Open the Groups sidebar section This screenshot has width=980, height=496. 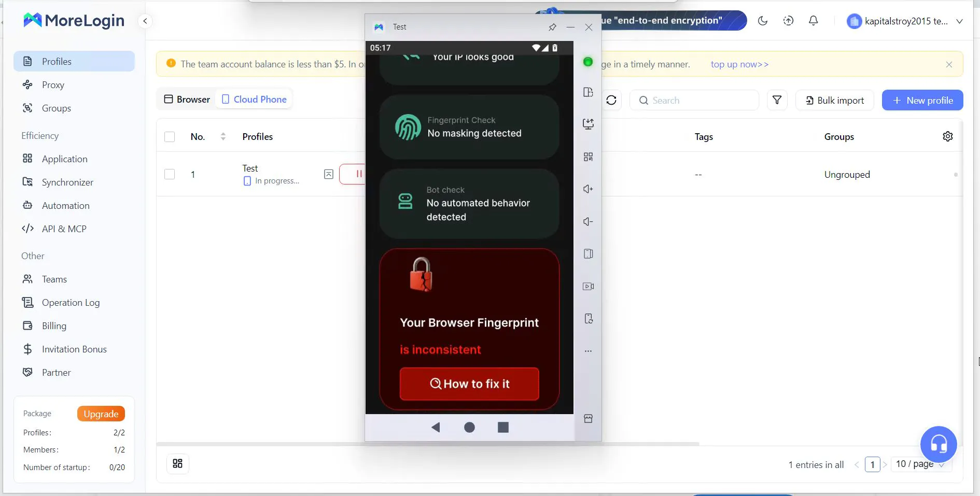coord(74,108)
